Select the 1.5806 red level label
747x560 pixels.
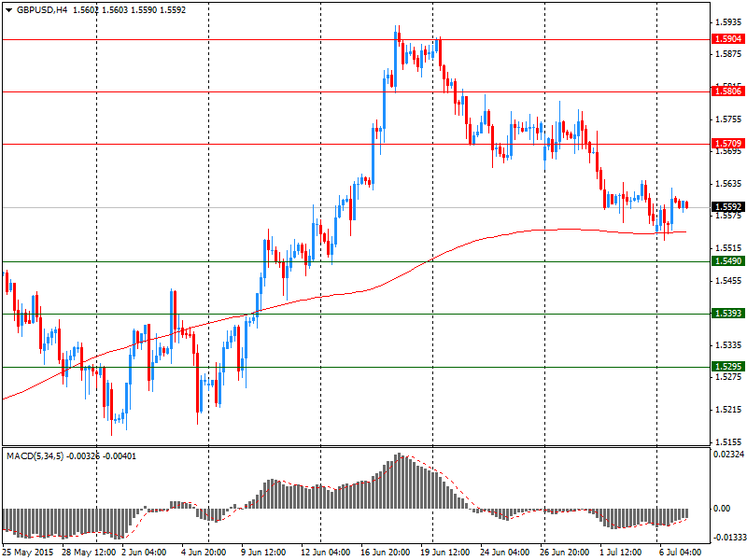coord(727,91)
